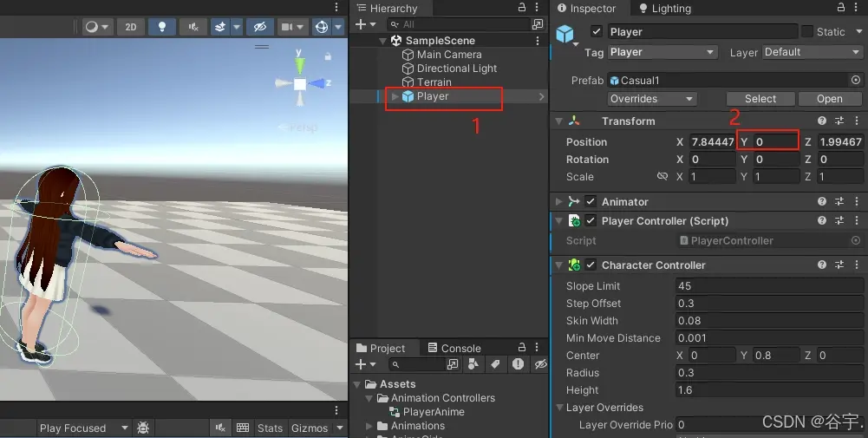Toggle scene audio mute button in Scene toolbar
This screenshot has height=438, width=868.
click(x=193, y=27)
